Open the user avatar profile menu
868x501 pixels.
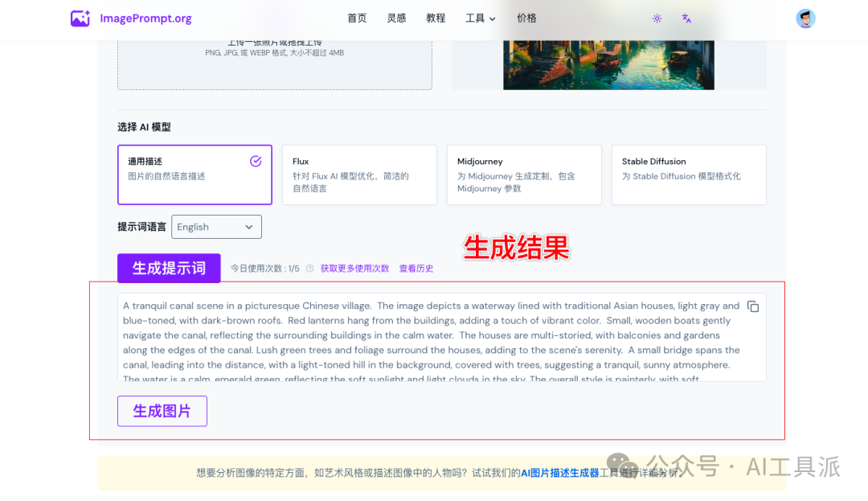(x=805, y=18)
